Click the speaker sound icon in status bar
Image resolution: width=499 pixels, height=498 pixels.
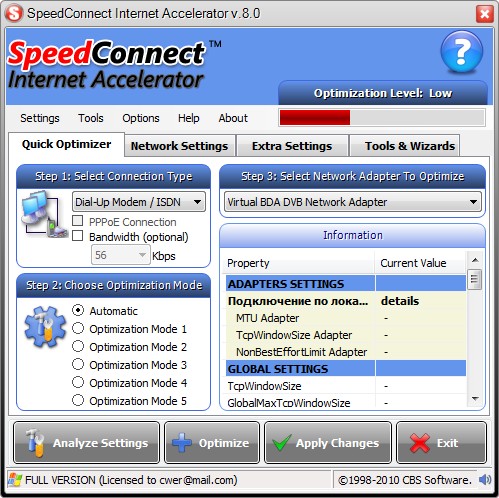[485, 480]
